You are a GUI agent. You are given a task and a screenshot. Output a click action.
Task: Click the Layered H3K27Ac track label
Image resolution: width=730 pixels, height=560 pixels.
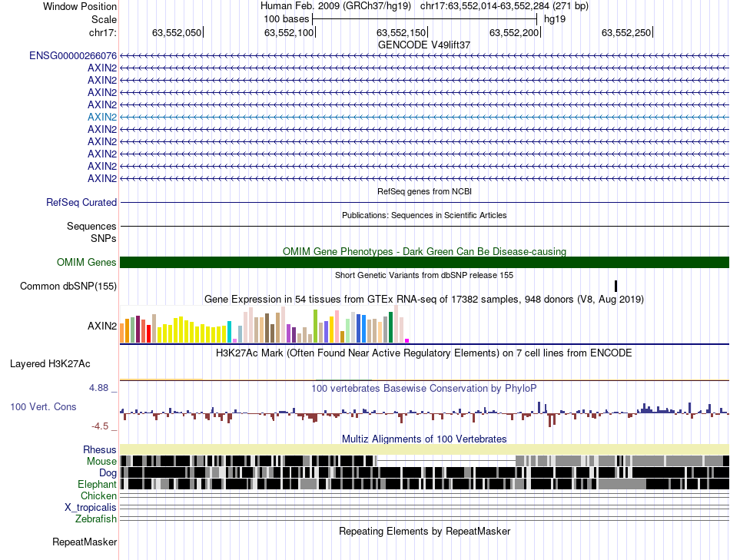click(50, 363)
